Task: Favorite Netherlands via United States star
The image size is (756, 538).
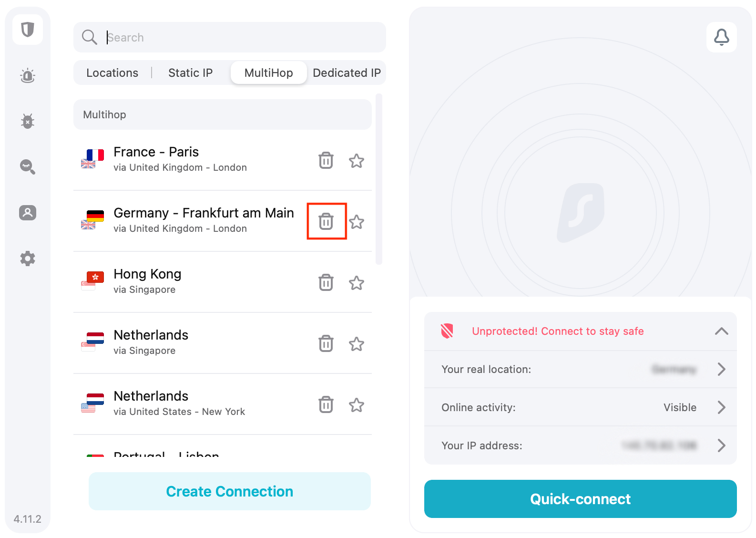Action: (357, 405)
